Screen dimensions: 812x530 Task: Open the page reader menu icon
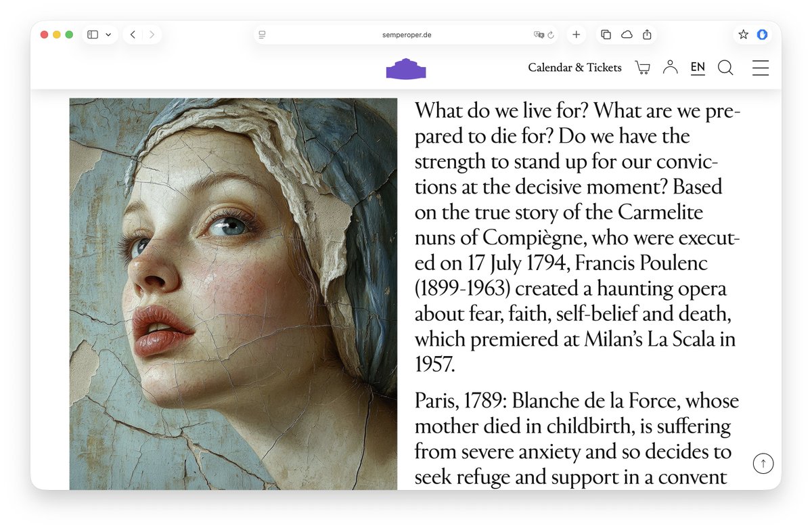pos(262,35)
